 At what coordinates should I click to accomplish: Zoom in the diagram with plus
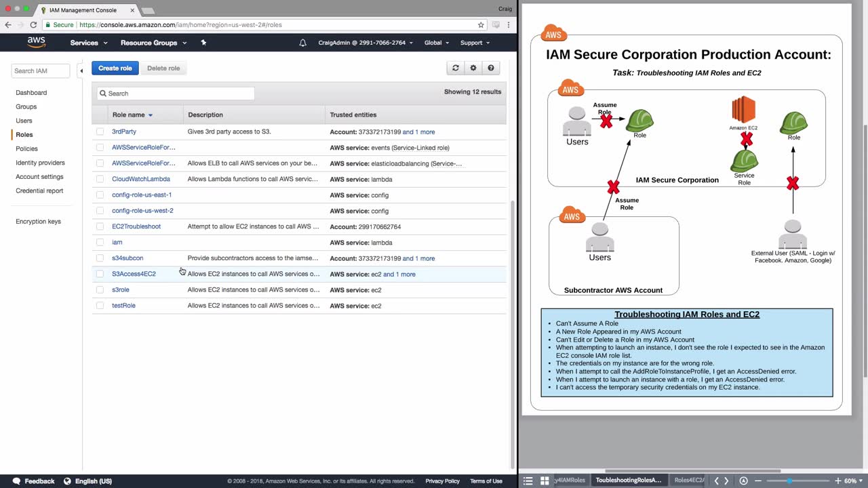click(x=837, y=481)
